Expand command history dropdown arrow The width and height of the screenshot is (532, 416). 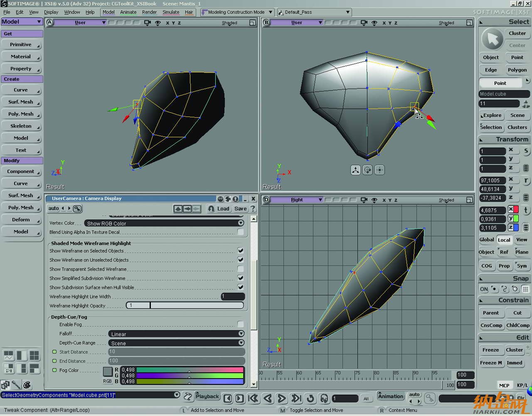[177, 395]
